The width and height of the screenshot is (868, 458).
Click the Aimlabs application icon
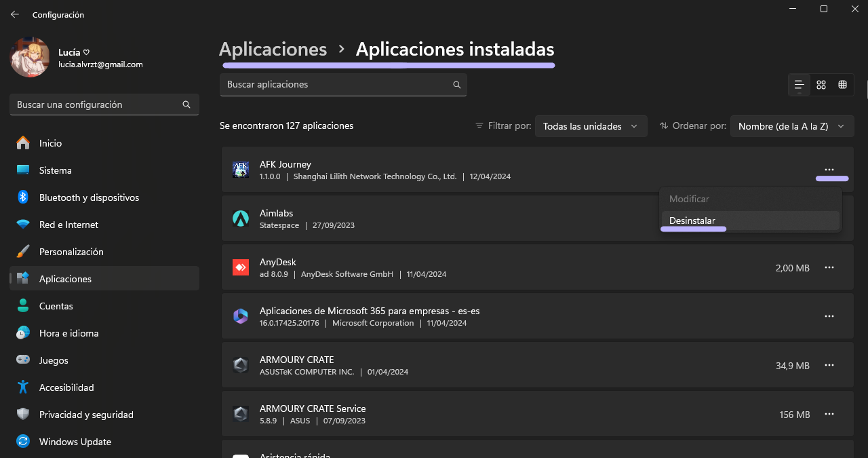[x=241, y=218]
